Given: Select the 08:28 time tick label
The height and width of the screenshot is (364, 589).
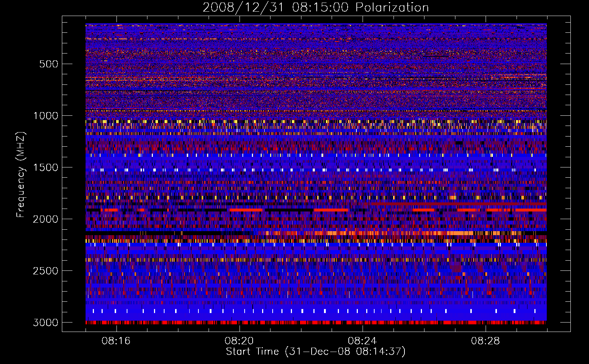Looking at the screenshot, I should pos(485,341).
